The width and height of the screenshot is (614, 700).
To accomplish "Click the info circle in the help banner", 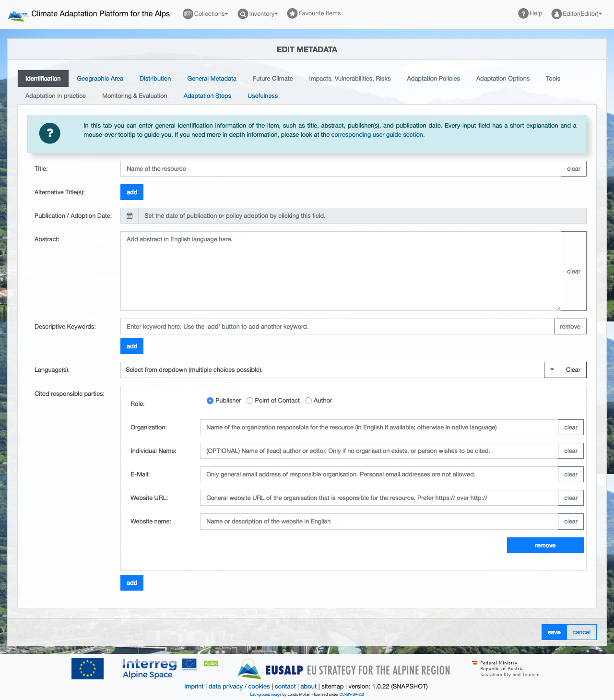I will click(49, 133).
